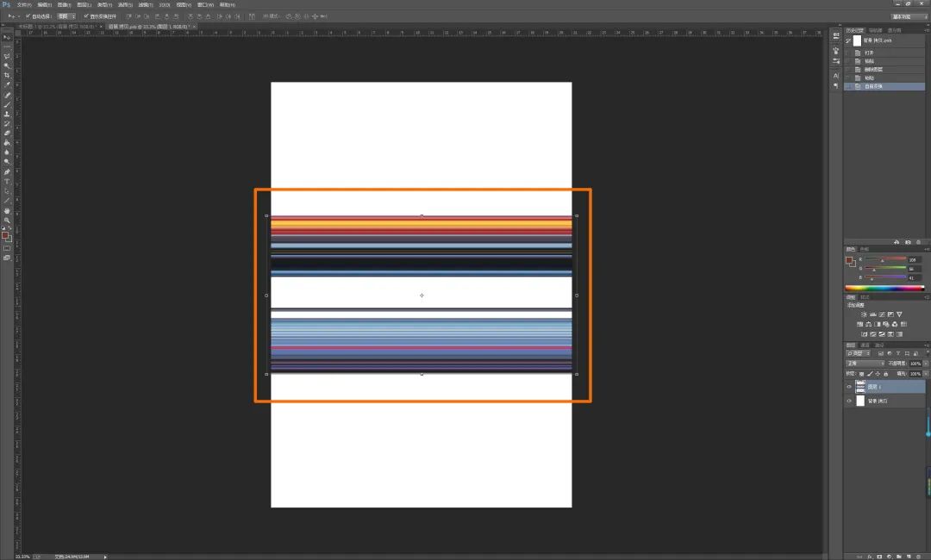The height and width of the screenshot is (560, 931).
Task: Select the Clone Stamp tool
Action: (7, 114)
